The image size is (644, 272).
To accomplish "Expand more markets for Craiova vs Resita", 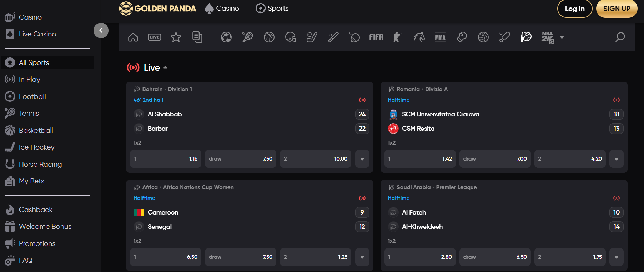I will click(617, 159).
